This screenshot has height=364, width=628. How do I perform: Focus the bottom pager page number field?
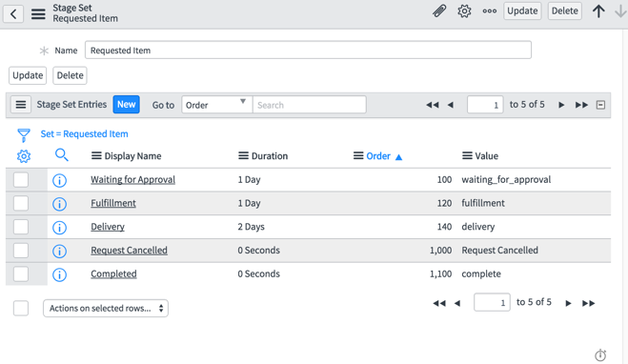click(x=492, y=302)
